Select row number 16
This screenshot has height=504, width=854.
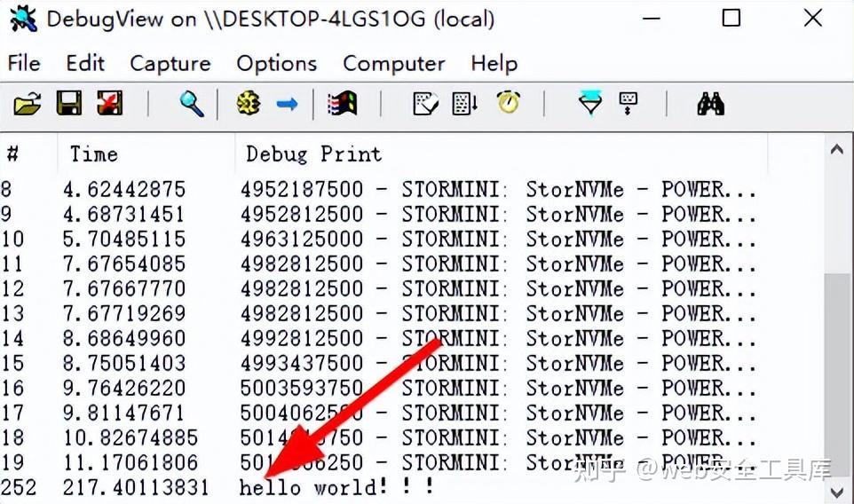point(12,388)
